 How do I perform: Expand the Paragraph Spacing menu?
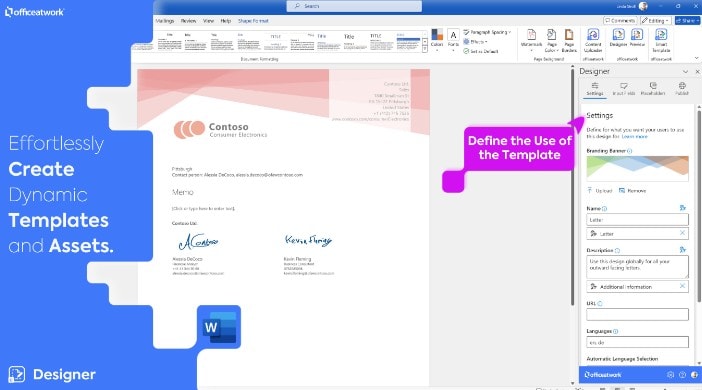pos(487,32)
